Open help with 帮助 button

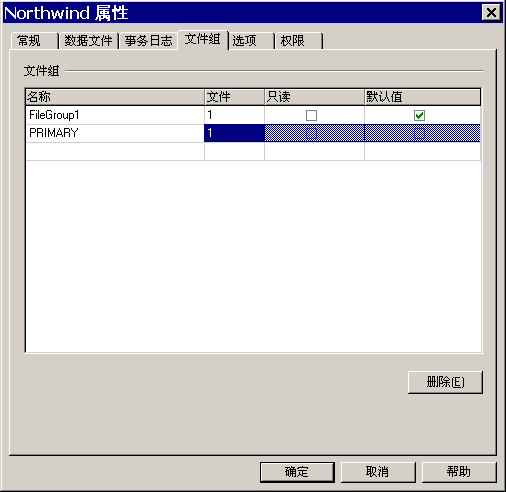pos(459,472)
